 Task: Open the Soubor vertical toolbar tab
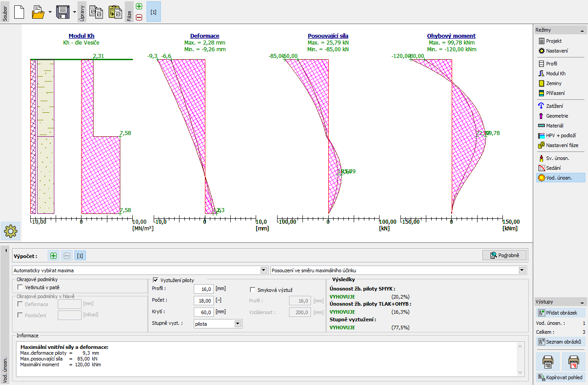(5, 12)
